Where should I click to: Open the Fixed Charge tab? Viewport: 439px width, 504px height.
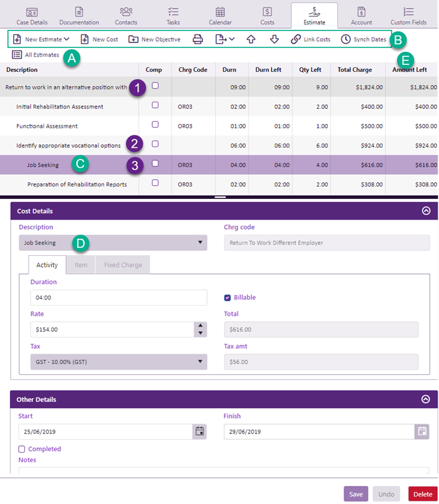tap(123, 265)
